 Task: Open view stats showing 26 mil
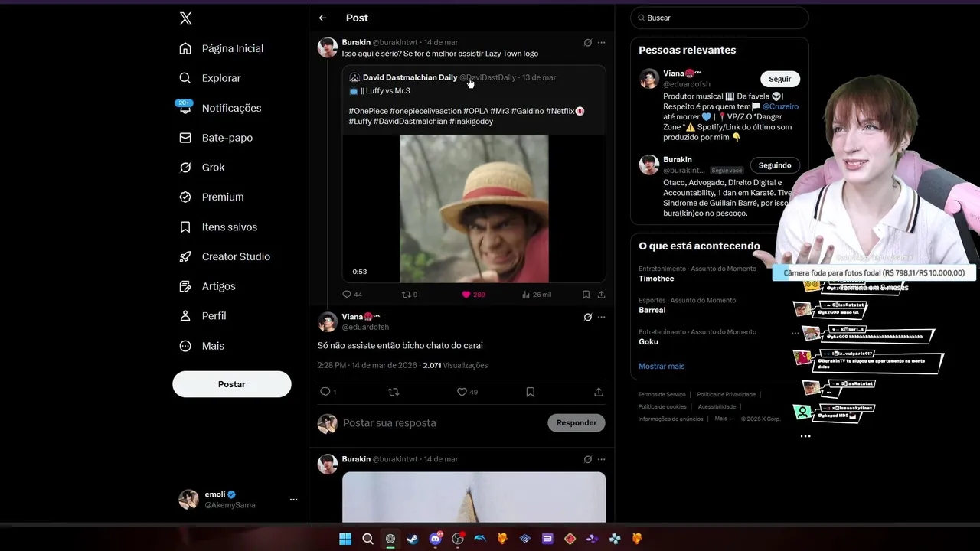pos(536,295)
